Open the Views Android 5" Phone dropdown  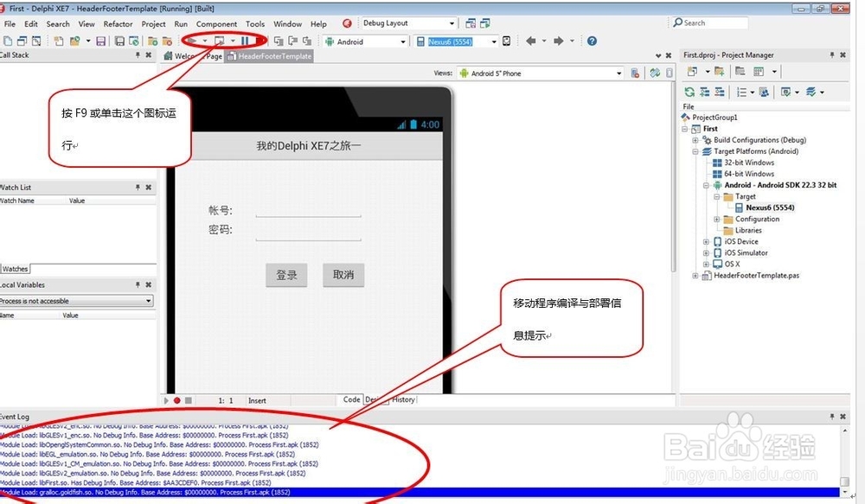coord(619,73)
